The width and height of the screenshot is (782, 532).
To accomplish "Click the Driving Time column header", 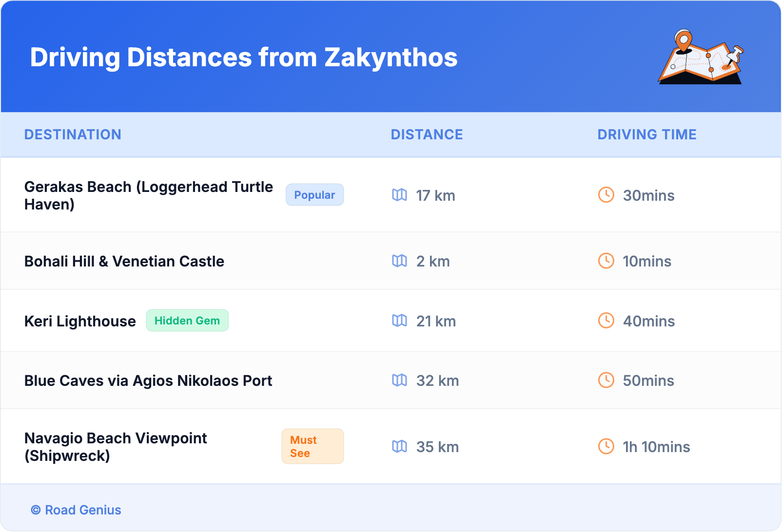I will tap(646, 134).
